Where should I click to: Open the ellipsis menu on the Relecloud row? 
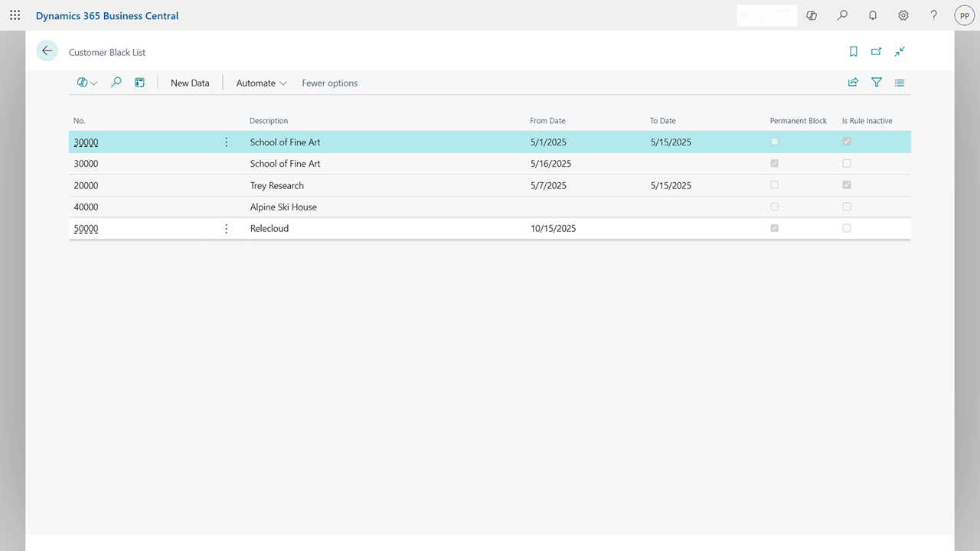(x=226, y=227)
